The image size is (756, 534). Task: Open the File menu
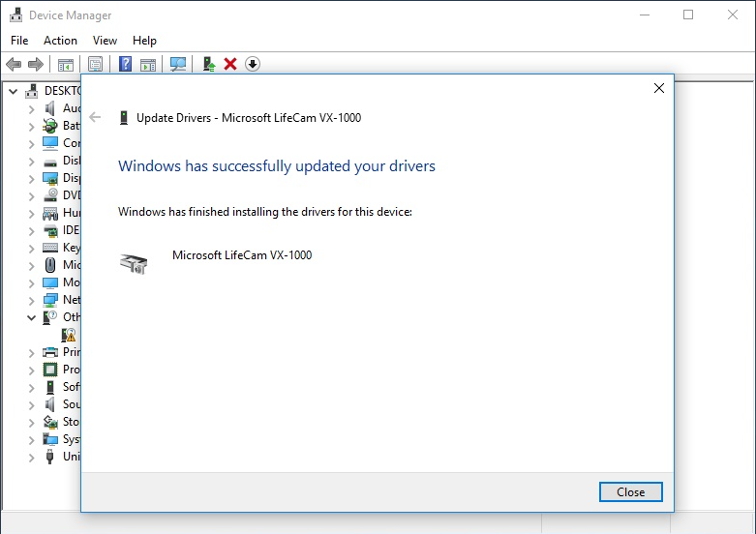point(19,41)
